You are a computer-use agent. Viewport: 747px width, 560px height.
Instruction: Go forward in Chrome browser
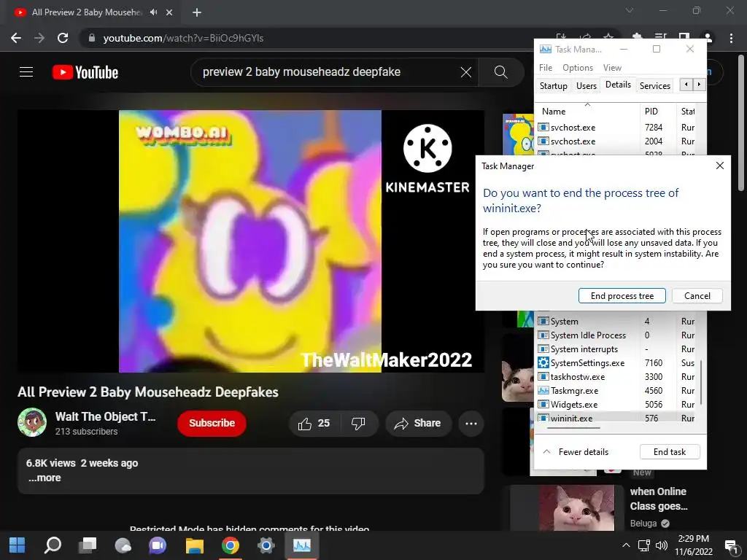click(39, 38)
